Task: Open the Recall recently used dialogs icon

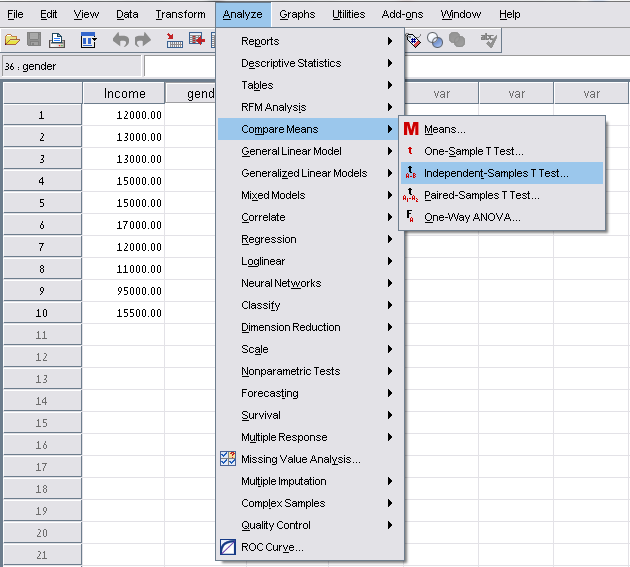Action: click(88, 40)
